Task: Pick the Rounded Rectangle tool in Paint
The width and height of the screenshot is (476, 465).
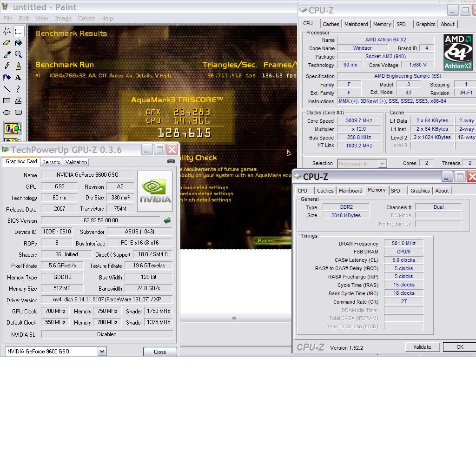Action: pyautogui.click(x=19, y=113)
